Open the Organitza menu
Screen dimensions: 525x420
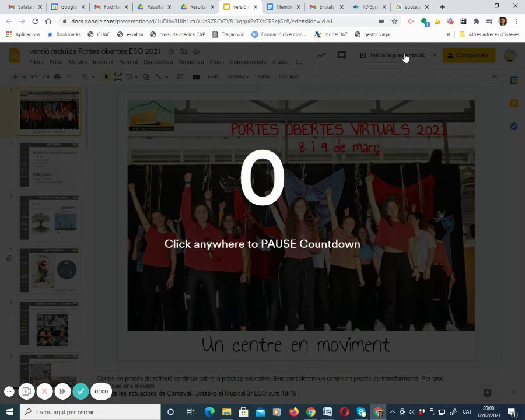point(191,62)
